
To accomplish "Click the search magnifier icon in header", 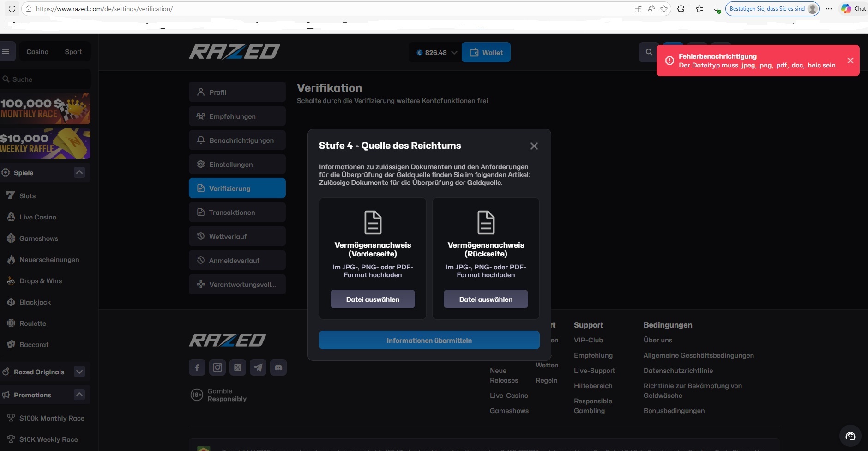I will coord(649,52).
